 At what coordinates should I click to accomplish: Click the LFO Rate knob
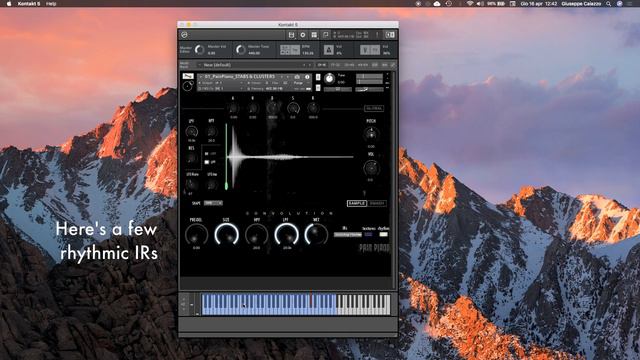point(191,184)
